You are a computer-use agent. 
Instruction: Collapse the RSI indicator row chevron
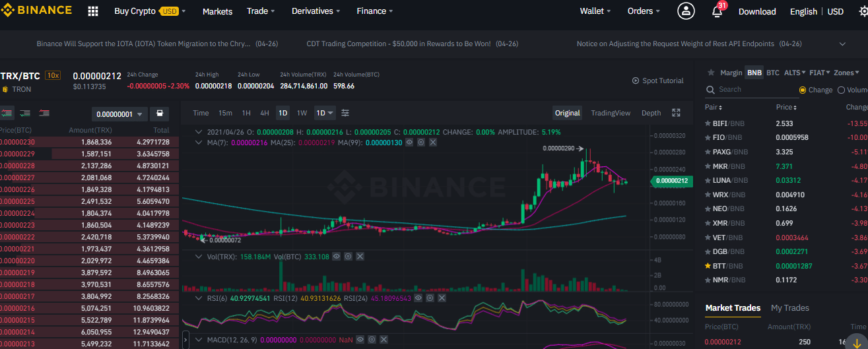[199, 298]
